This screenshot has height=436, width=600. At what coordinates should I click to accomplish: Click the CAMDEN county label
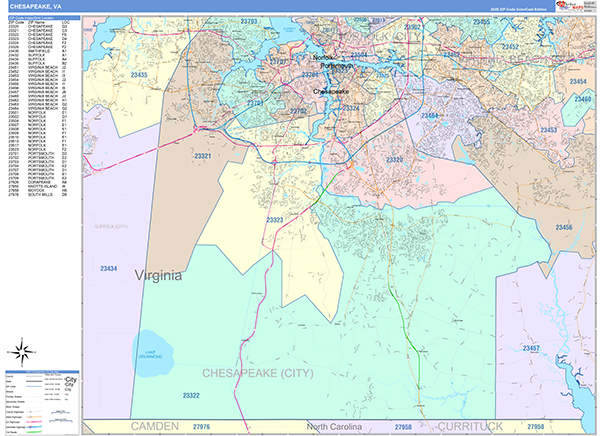(155, 426)
